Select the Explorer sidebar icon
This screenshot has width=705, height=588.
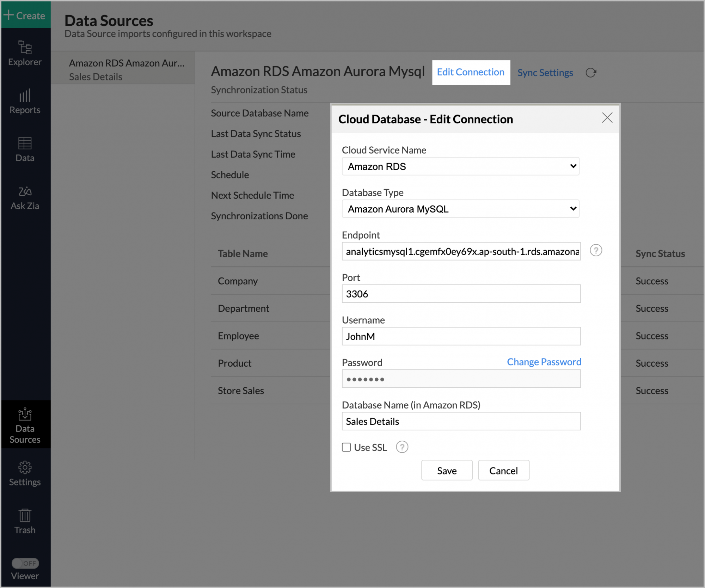point(25,53)
